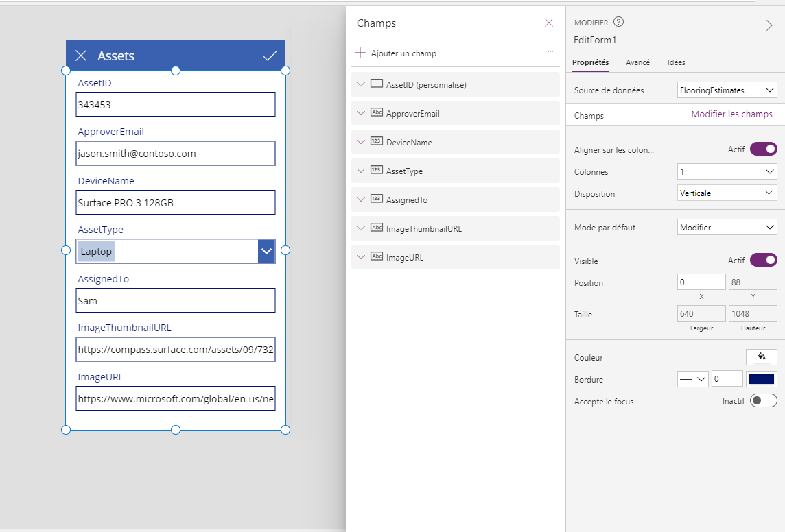Click the 123 icon beside AssetType

377,170
